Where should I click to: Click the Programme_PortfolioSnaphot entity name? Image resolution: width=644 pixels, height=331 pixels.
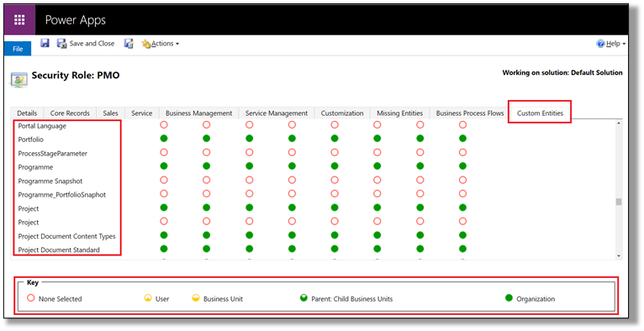click(x=62, y=195)
